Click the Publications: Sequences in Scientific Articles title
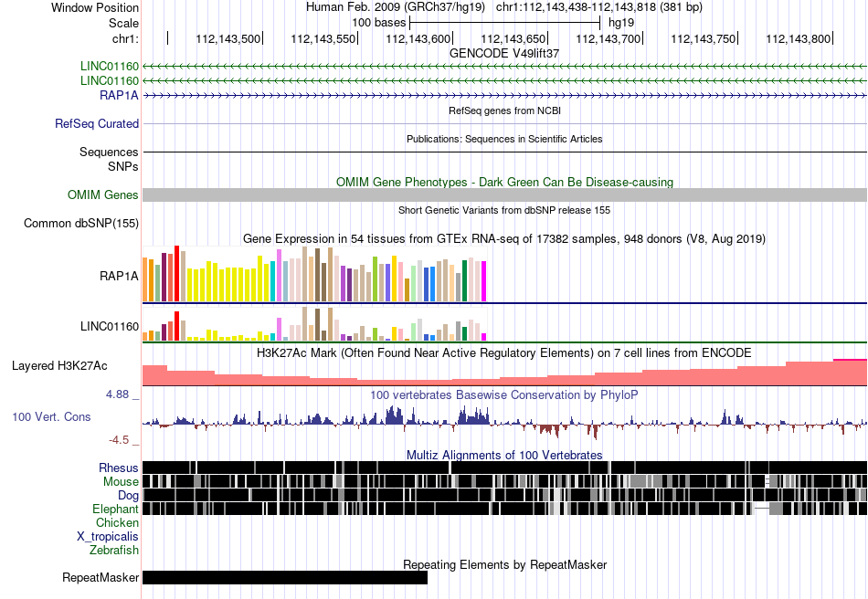The image size is (868, 599). [x=504, y=139]
